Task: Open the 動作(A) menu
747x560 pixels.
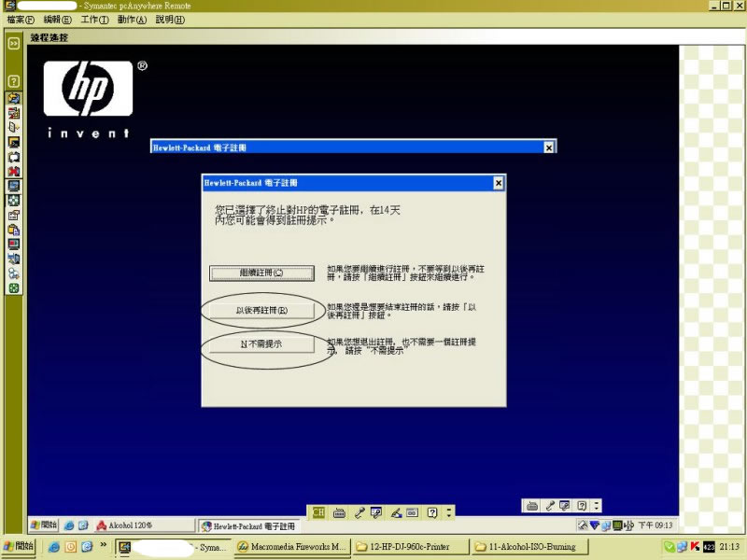Action: (132, 20)
